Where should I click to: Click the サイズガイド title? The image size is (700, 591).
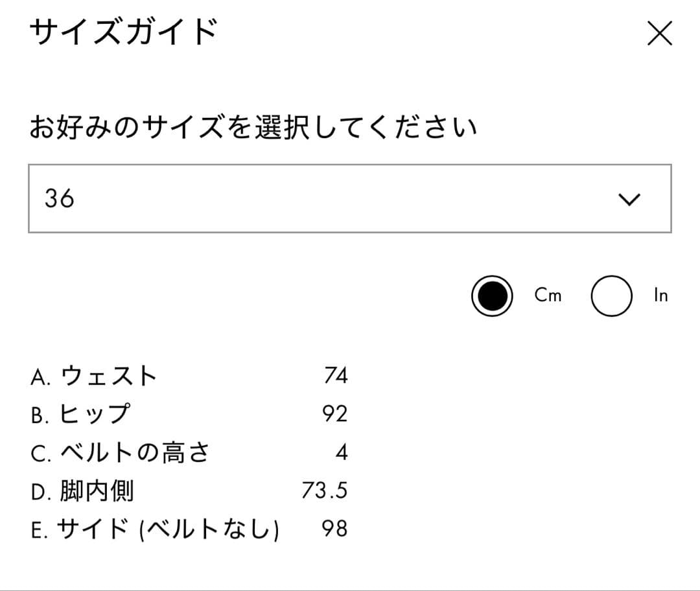click(x=124, y=30)
